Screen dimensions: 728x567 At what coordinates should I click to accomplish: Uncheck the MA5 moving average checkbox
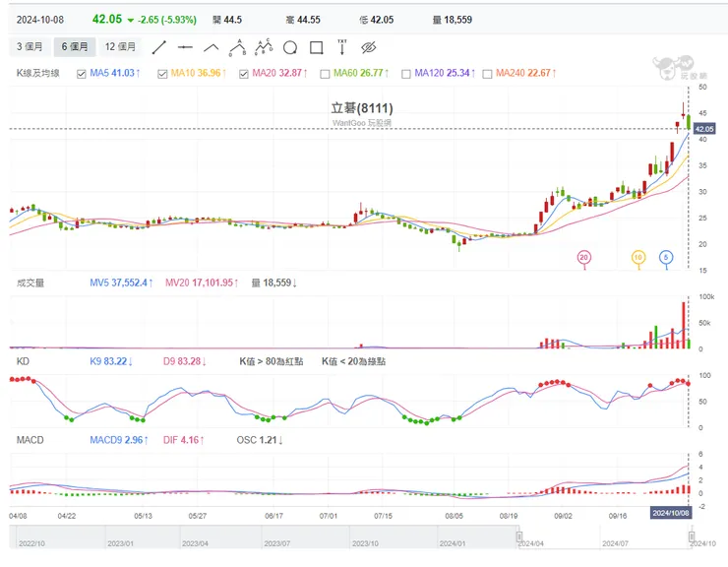click(x=82, y=74)
